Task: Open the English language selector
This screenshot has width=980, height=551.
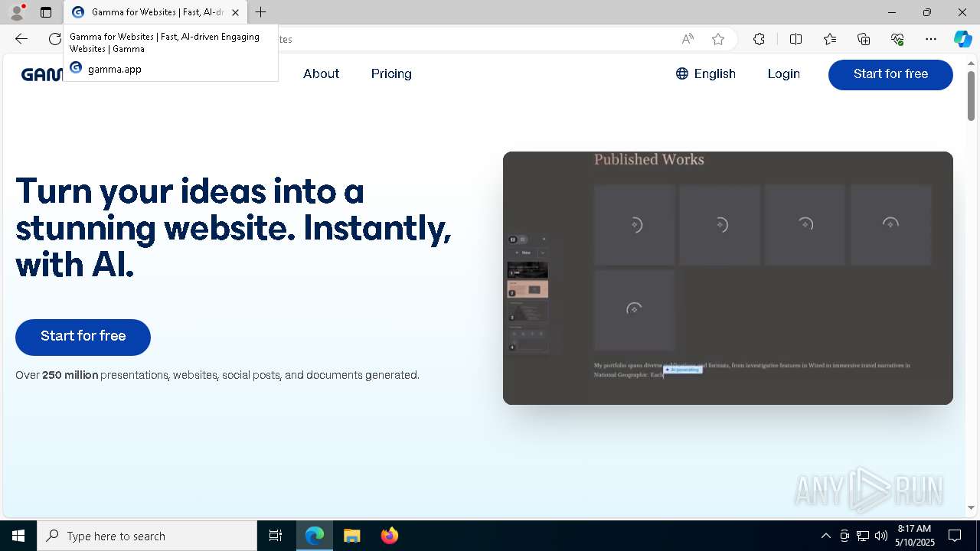Action: (x=705, y=73)
